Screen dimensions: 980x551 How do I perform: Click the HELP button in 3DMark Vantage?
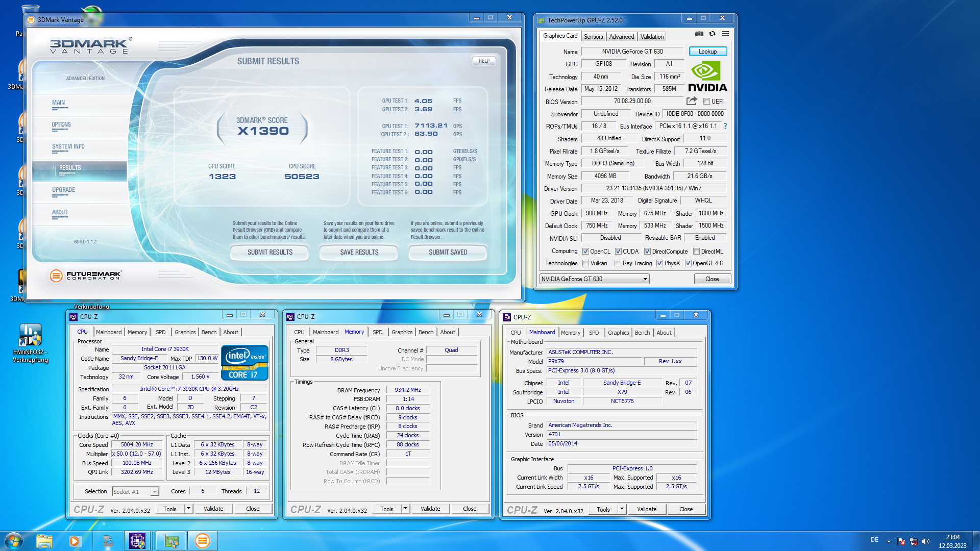(484, 61)
